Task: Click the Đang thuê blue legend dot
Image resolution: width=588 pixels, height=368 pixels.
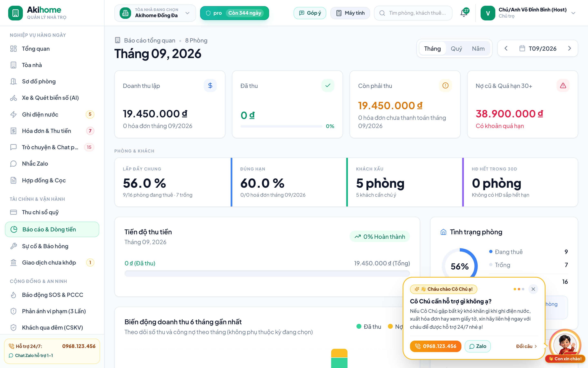Action: pos(491,251)
